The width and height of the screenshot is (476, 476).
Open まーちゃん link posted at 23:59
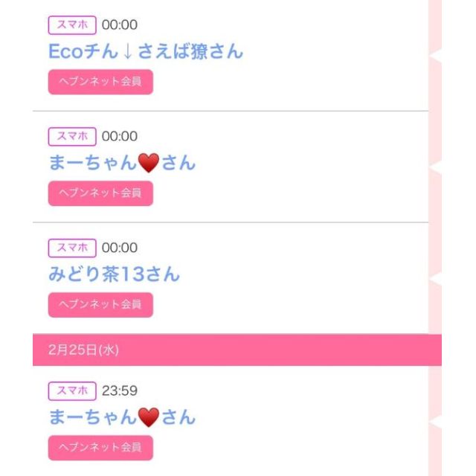[x=122, y=417]
